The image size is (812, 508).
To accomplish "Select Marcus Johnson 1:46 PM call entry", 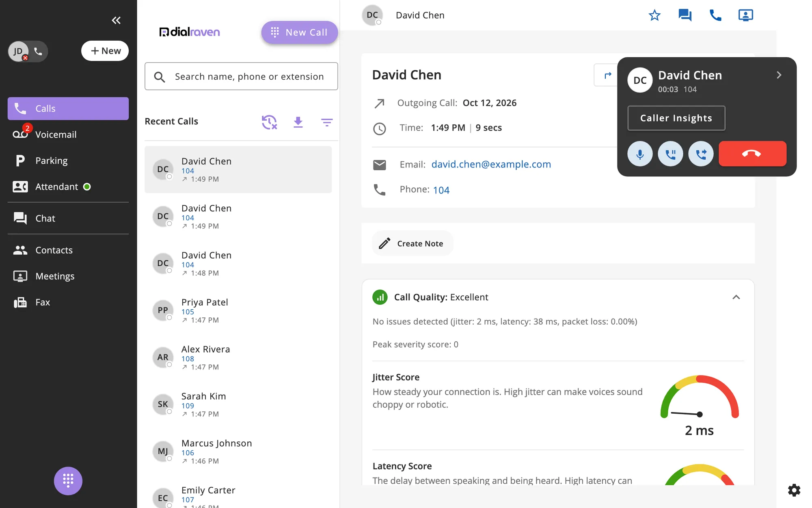I will coord(238,452).
